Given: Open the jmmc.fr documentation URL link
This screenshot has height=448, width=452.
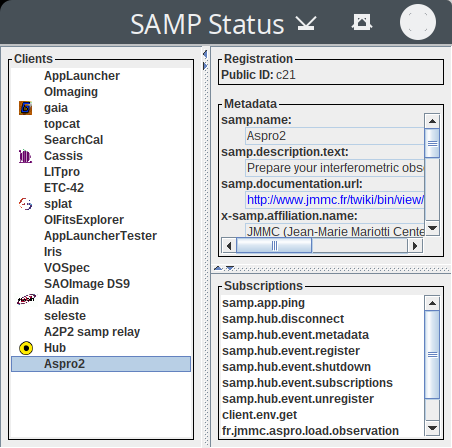Looking at the screenshot, I should click(x=335, y=200).
